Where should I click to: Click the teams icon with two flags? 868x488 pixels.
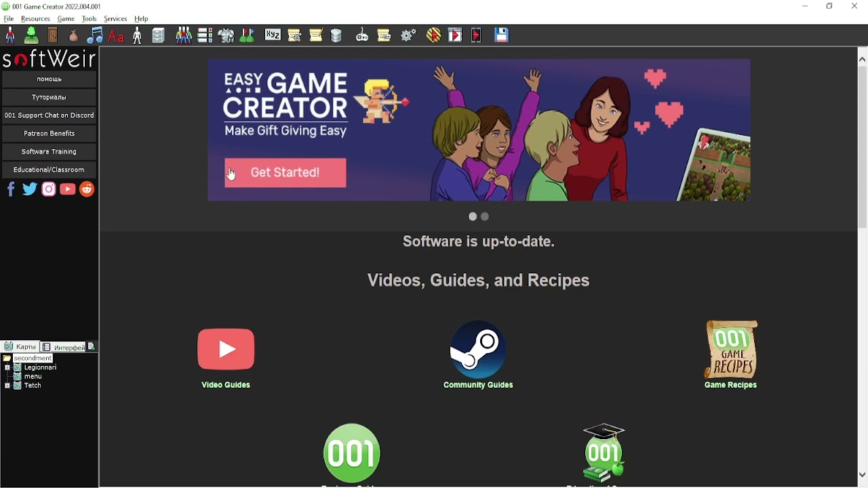point(248,35)
